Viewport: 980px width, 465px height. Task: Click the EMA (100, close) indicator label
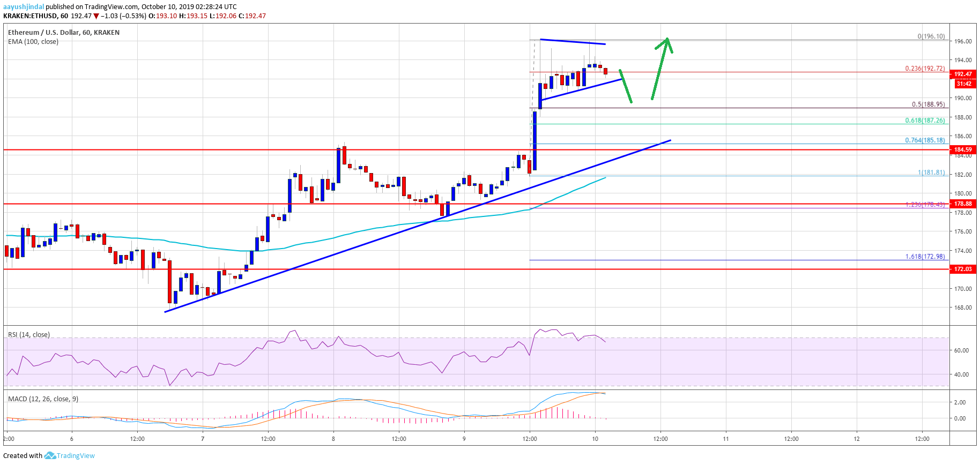pyautogui.click(x=33, y=42)
